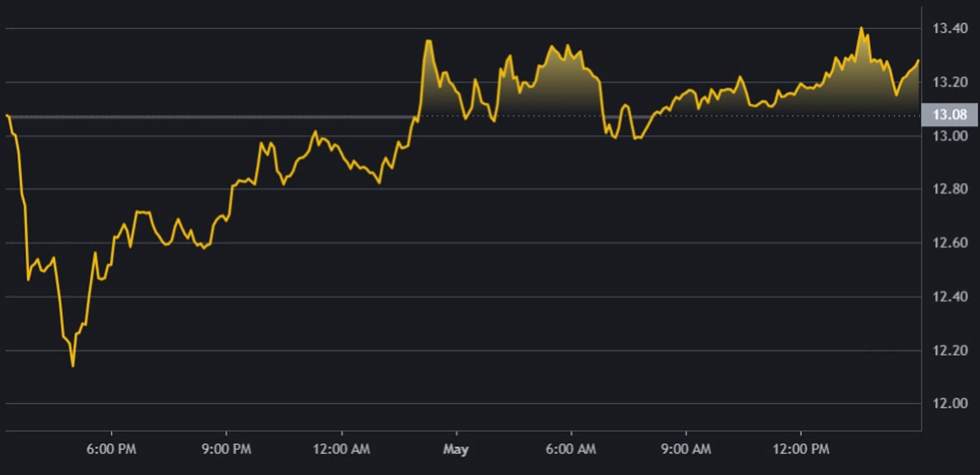Image resolution: width=980 pixels, height=475 pixels.
Task: Select the 13.20 price axis label
Action: pos(949,82)
